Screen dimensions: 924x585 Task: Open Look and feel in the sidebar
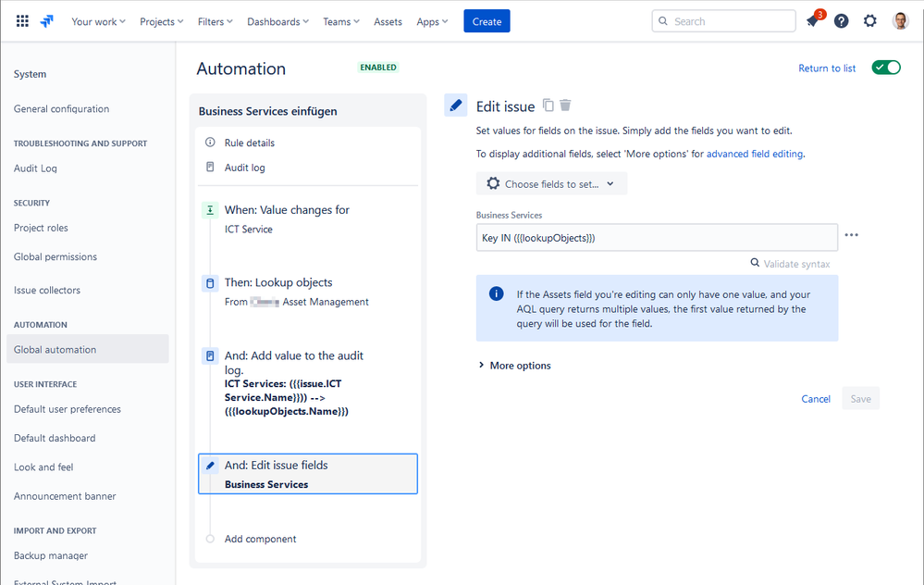point(43,467)
